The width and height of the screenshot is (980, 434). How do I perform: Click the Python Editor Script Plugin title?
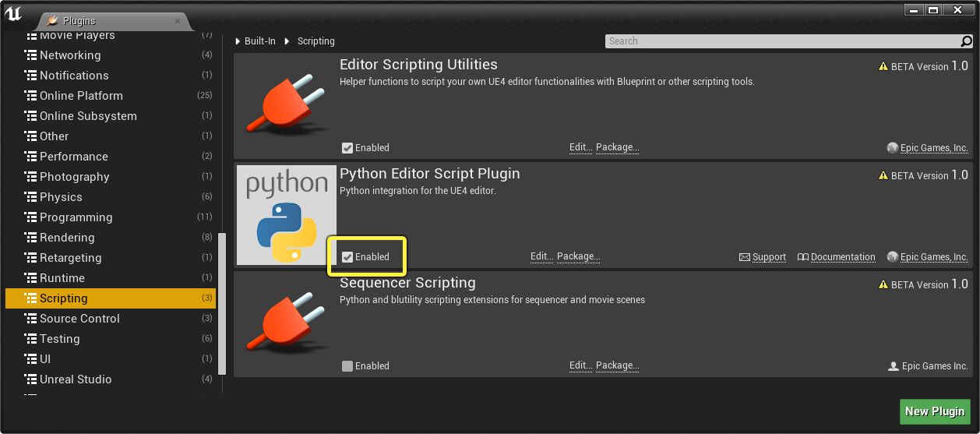click(430, 174)
